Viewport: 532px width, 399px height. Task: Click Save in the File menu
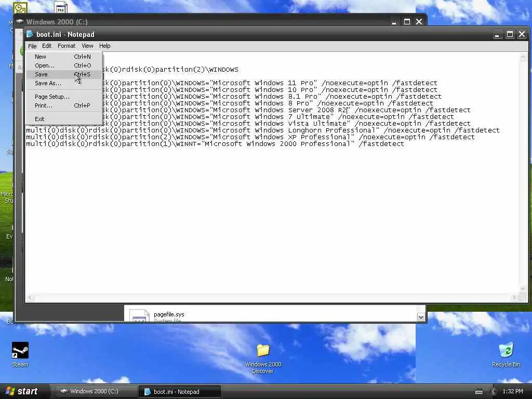click(63, 74)
